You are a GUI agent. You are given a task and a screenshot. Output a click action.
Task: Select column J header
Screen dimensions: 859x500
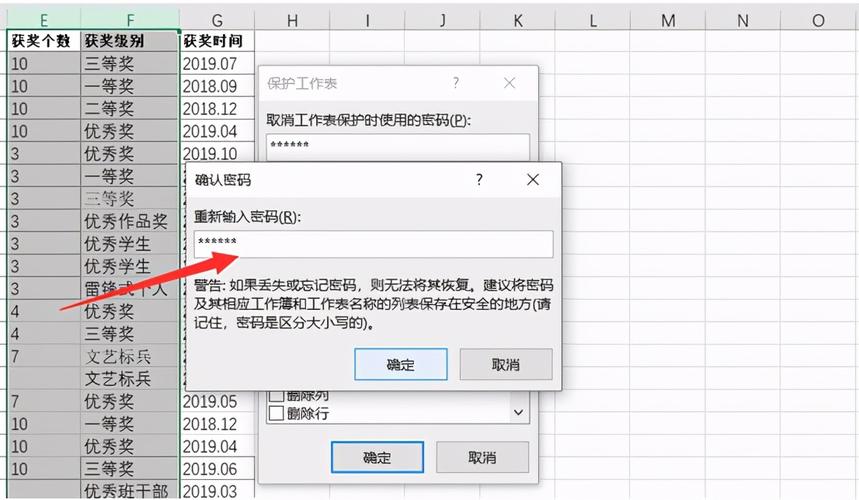coord(442,20)
